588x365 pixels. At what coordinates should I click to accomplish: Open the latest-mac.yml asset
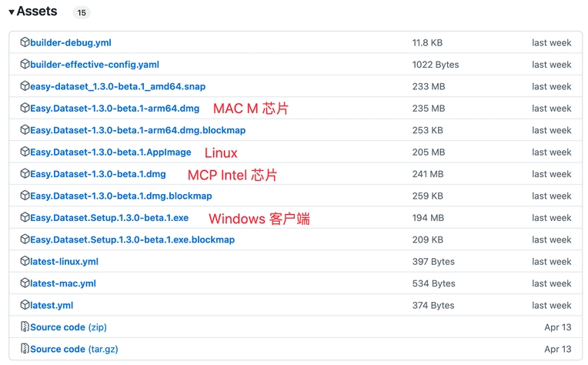click(x=63, y=283)
